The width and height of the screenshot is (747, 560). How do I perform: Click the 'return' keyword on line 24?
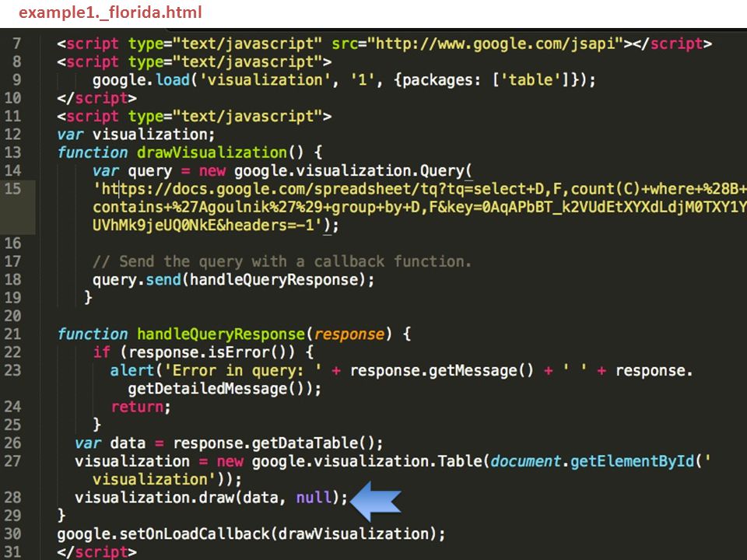(x=137, y=407)
